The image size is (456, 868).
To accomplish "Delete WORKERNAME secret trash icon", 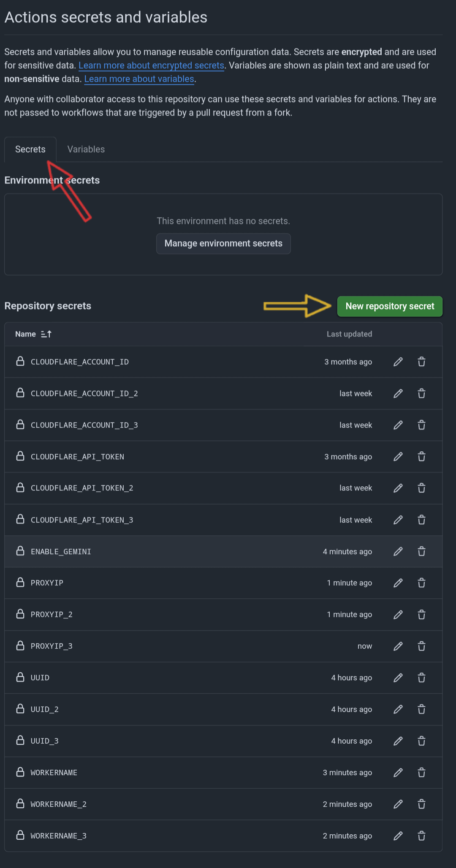I will pyautogui.click(x=421, y=773).
